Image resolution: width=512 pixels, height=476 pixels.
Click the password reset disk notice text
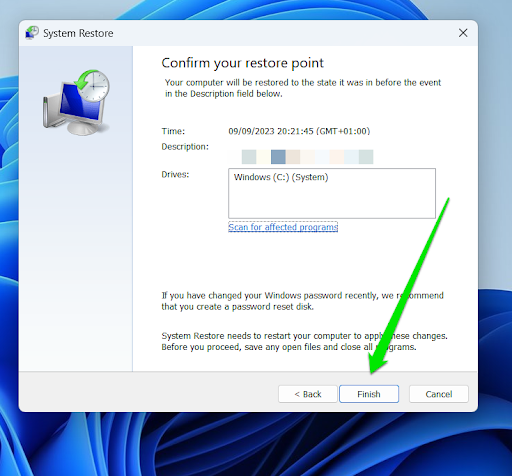click(302, 301)
